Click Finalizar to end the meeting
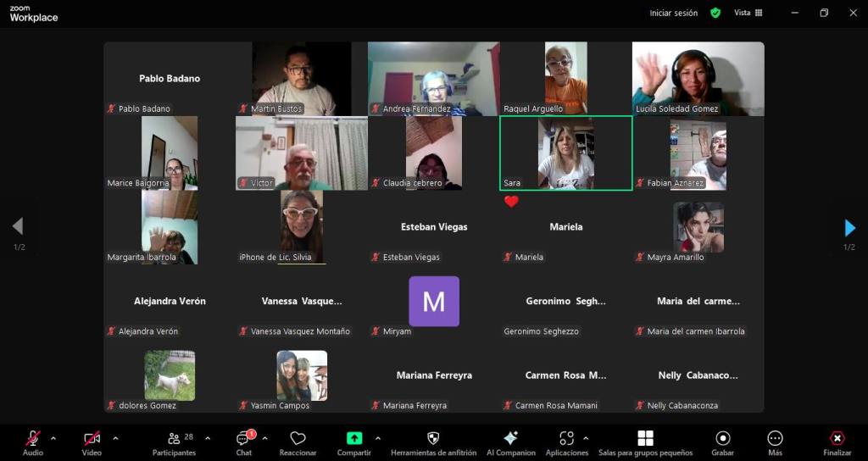This screenshot has height=461, width=868. point(837,442)
